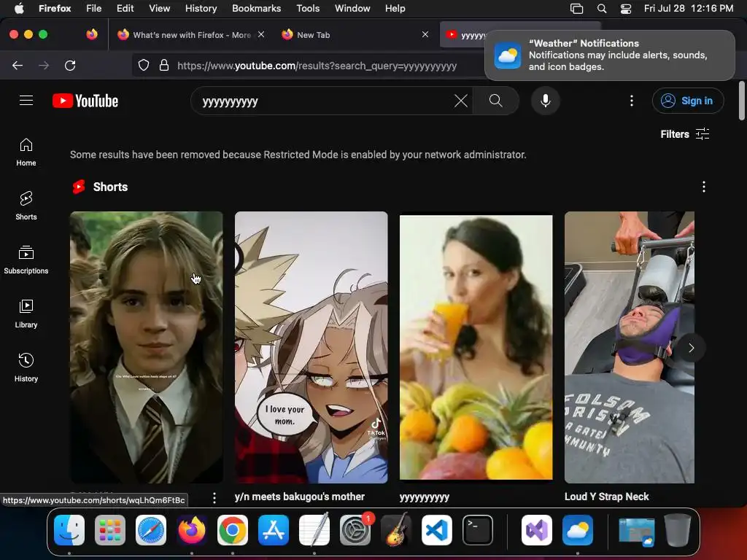Click the search magnifier button
This screenshot has height=560, width=747.
click(x=495, y=101)
